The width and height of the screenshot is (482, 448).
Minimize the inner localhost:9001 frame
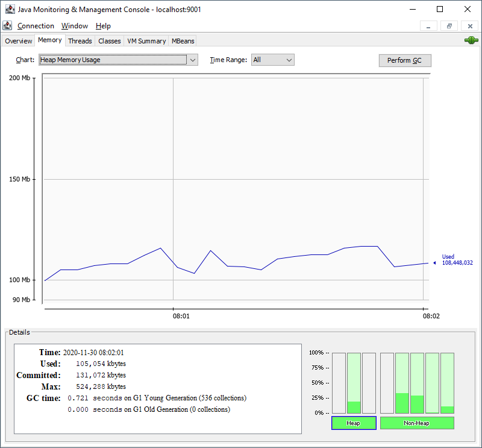428,26
